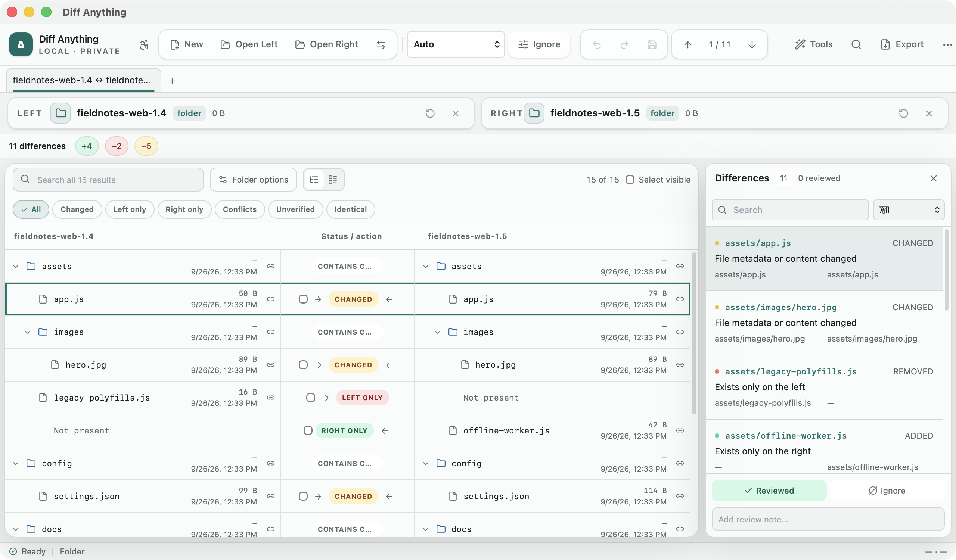Collapse the right config folder
The width and height of the screenshot is (956, 560).
(426, 463)
